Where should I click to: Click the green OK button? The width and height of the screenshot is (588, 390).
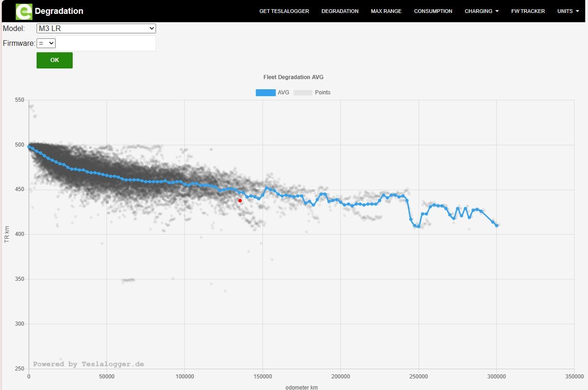tap(55, 60)
